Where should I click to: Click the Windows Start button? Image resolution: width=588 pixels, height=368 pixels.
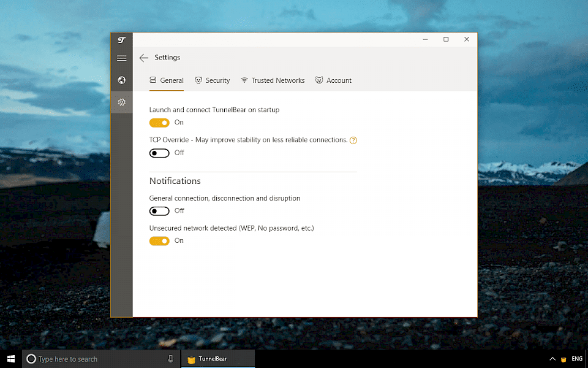click(x=11, y=359)
